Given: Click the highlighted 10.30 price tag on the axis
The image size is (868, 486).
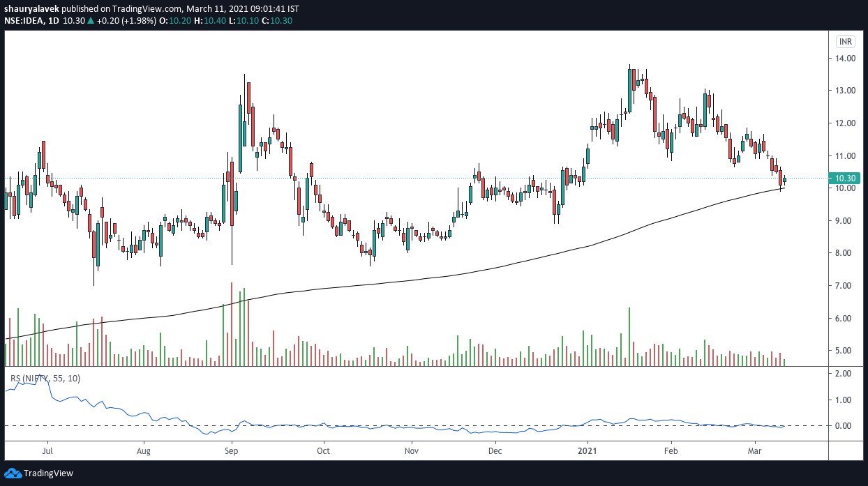Looking at the screenshot, I should pos(845,178).
